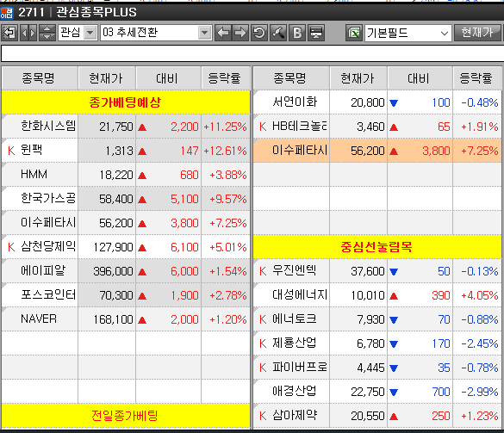
Task: Go to previous group with left arrow
Action: point(223,33)
